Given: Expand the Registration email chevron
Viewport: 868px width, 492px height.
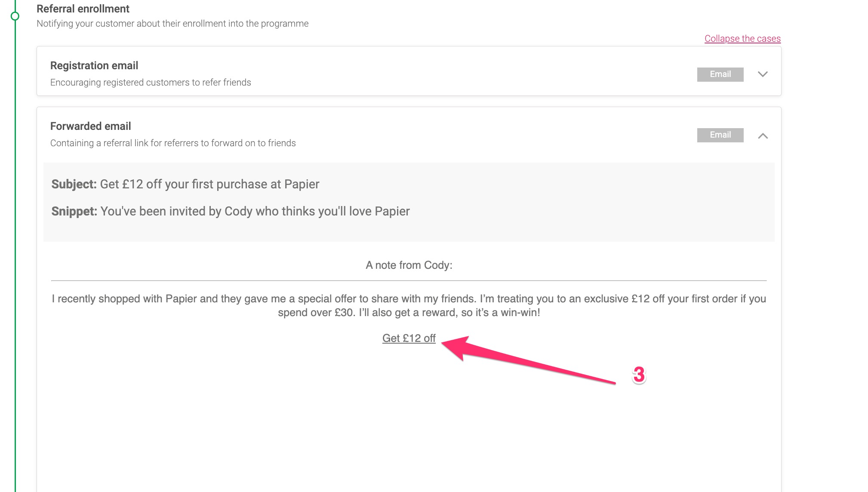Looking at the screenshot, I should click(x=763, y=74).
